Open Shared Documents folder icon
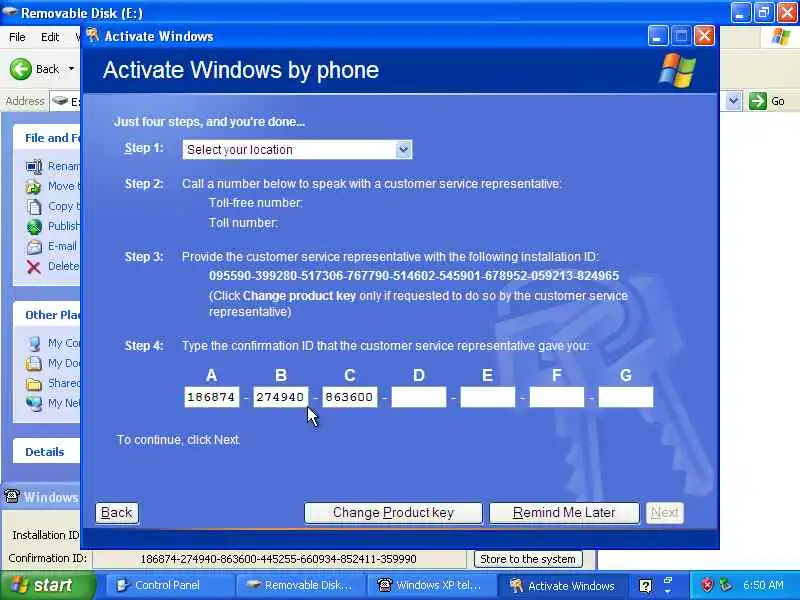Screen dimensions: 800x600 [34, 383]
